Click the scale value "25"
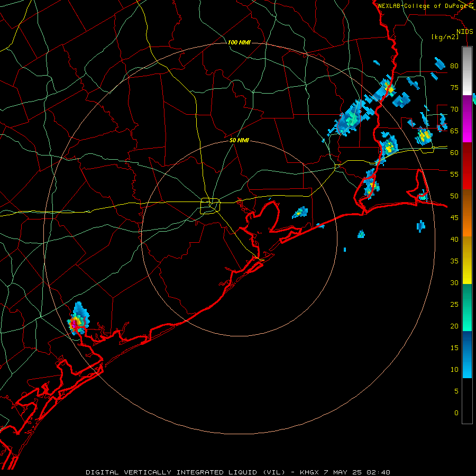 454,304
